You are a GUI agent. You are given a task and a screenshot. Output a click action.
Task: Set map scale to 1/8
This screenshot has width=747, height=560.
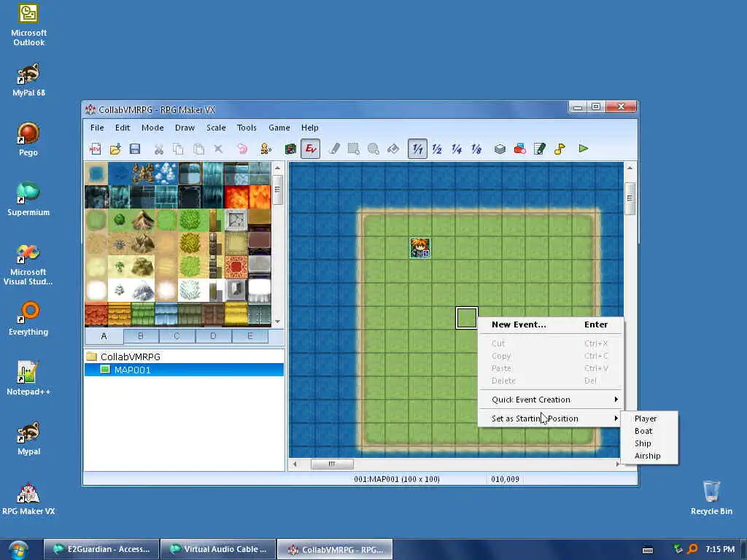(x=476, y=149)
